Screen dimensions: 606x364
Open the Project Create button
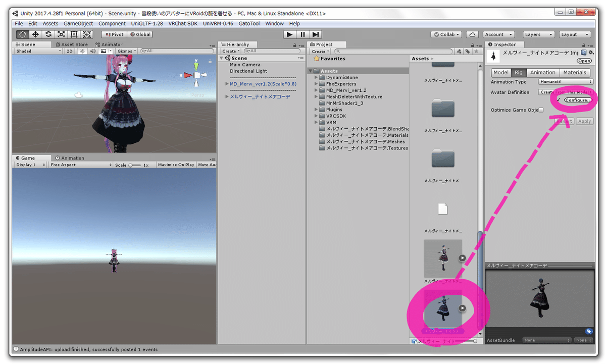pos(320,51)
